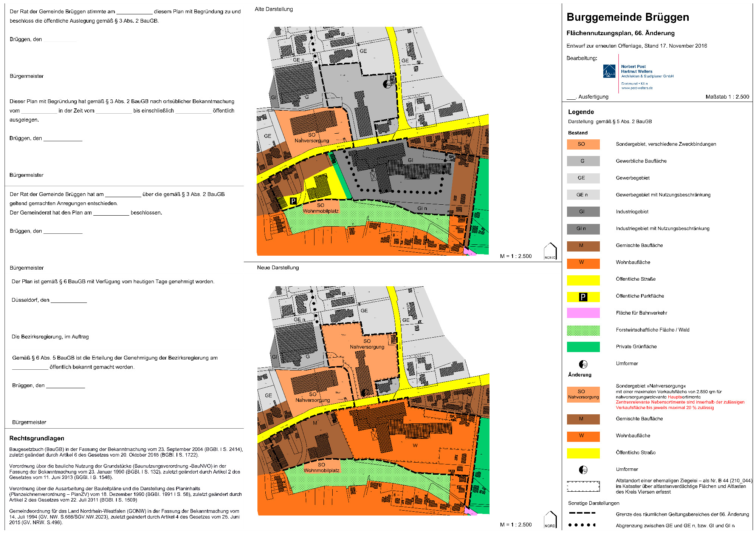Open the www.post-welters.de link
Image resolution: width=756 pixels, height=534 pixels.
coord(637,88)
